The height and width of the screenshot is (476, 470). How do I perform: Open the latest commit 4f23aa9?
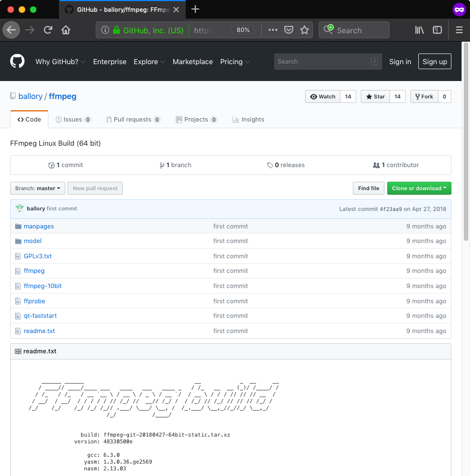[x=391, y=209]
